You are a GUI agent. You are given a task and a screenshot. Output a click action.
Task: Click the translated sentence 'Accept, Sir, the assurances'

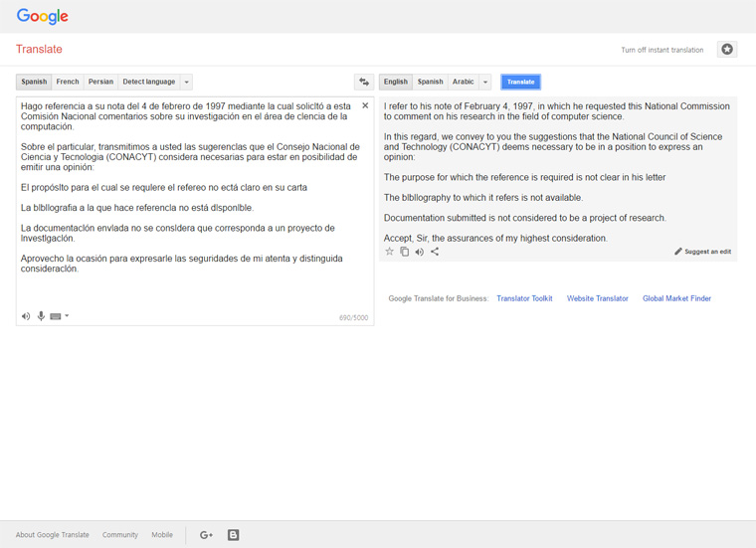[495, 238]
